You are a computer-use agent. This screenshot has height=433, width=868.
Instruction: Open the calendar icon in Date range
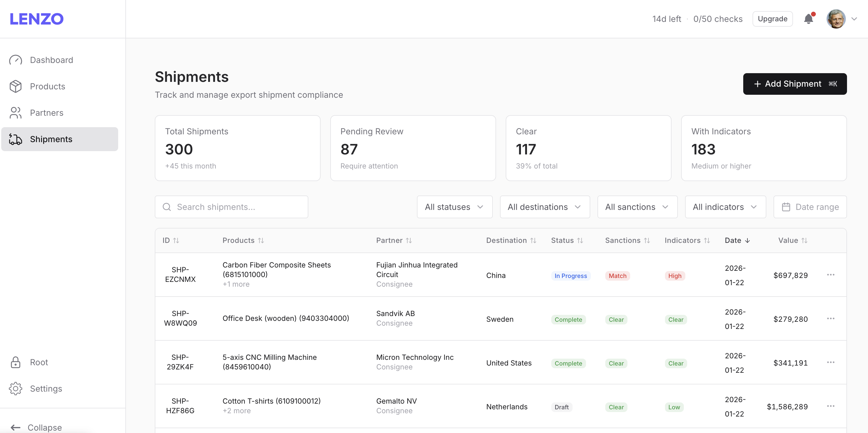point(787,207)
